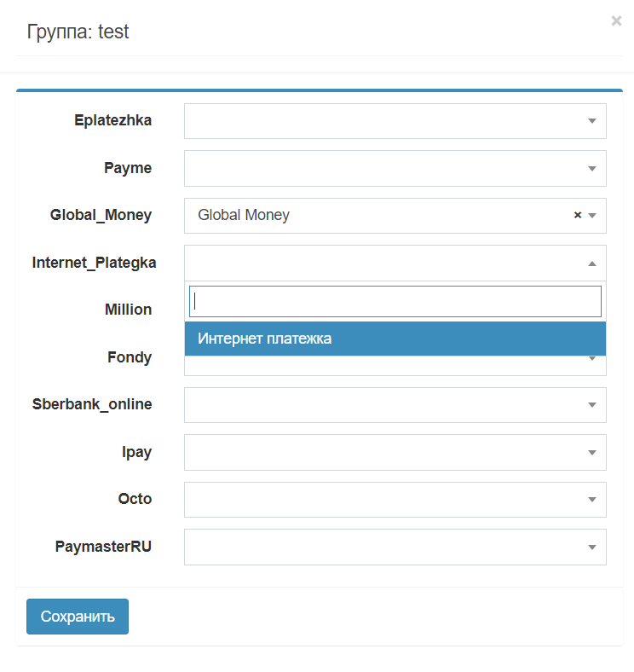The height and width of the screenshot is (672, 634).
Task: Click the Eplatezhka empty select field
Action: point(383,121)
